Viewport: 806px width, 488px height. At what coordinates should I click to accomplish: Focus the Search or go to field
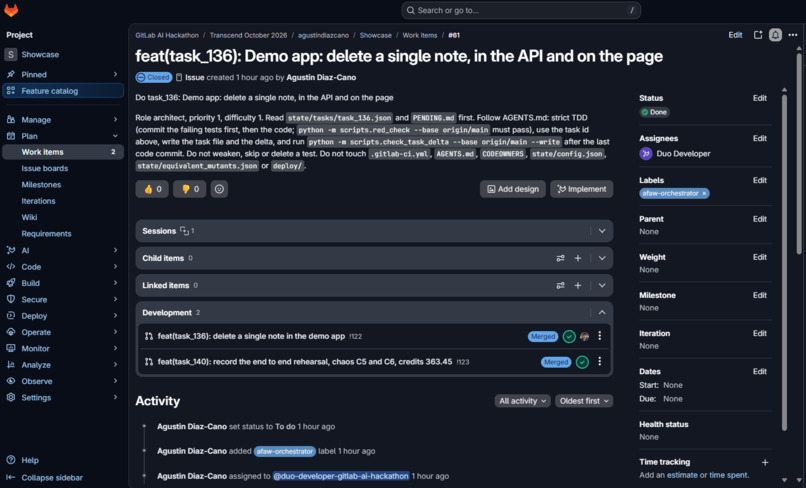coord(521,10)
